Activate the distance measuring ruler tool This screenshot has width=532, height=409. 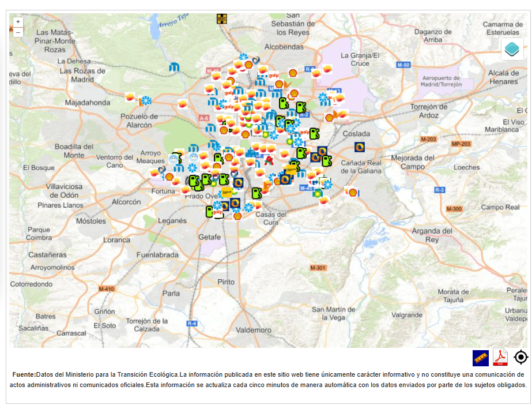(480, 358)
